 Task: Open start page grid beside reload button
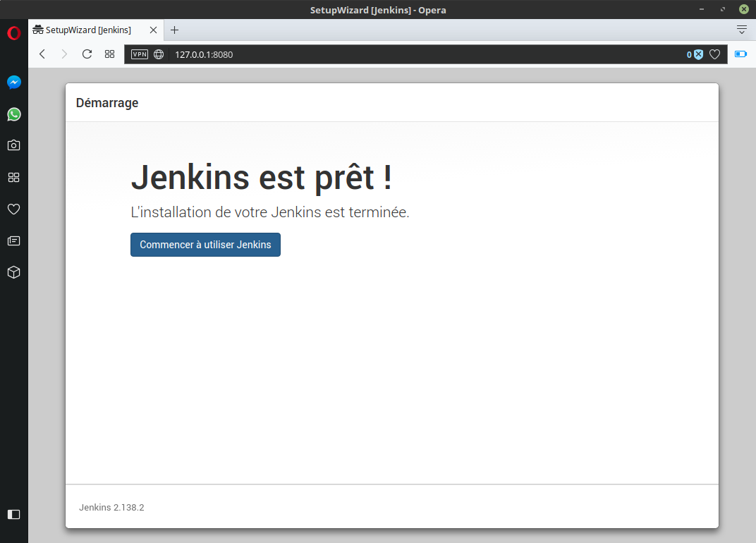click(109, 54)
